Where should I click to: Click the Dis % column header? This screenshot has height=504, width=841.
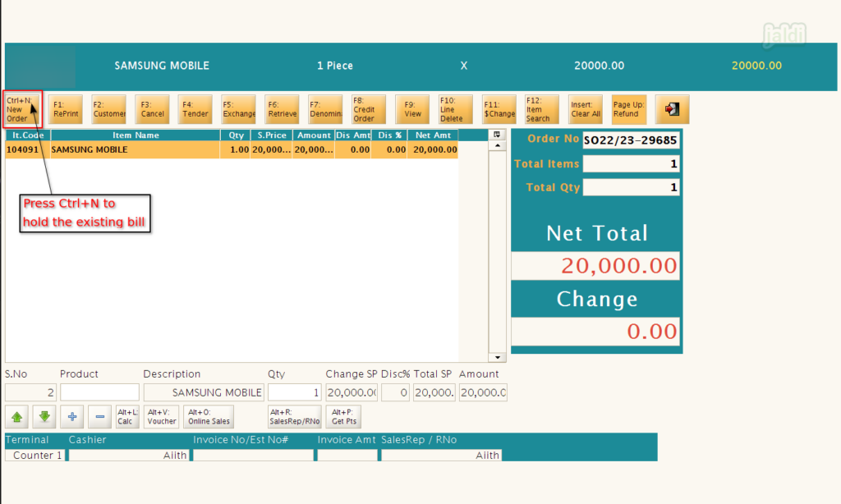(x=389, y=135)
